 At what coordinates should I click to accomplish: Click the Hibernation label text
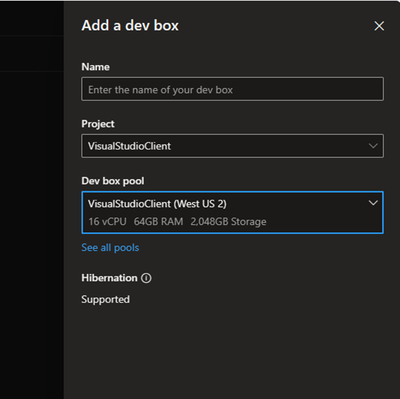pos(109,278)
